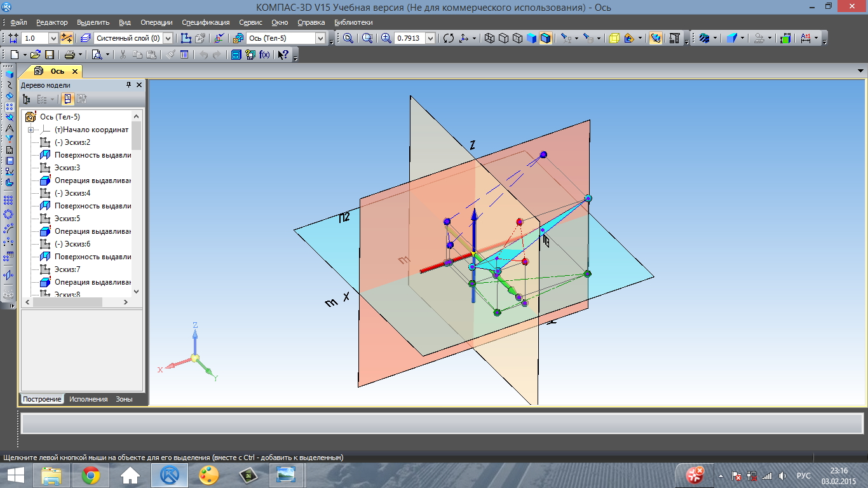The height and width of the screenshot is (488, 868).
Task: Open the Системный слой (0) layer dropdown
Action: click(168, 38)
